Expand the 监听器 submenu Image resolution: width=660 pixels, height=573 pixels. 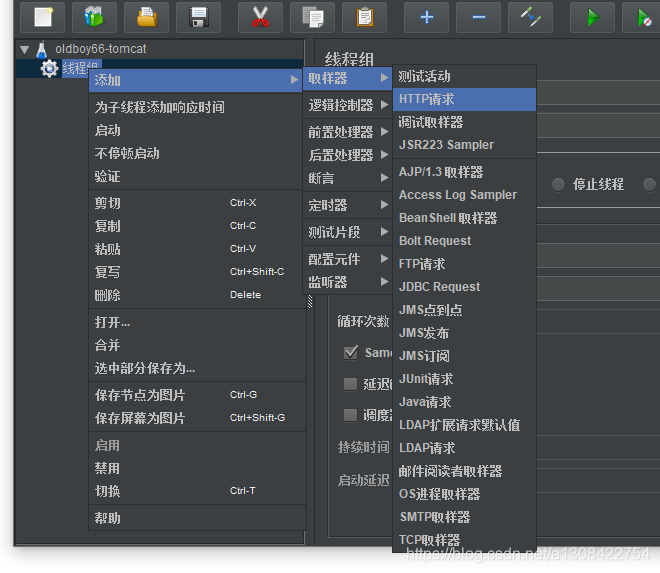pyautogui.click(x=347, y=282)
